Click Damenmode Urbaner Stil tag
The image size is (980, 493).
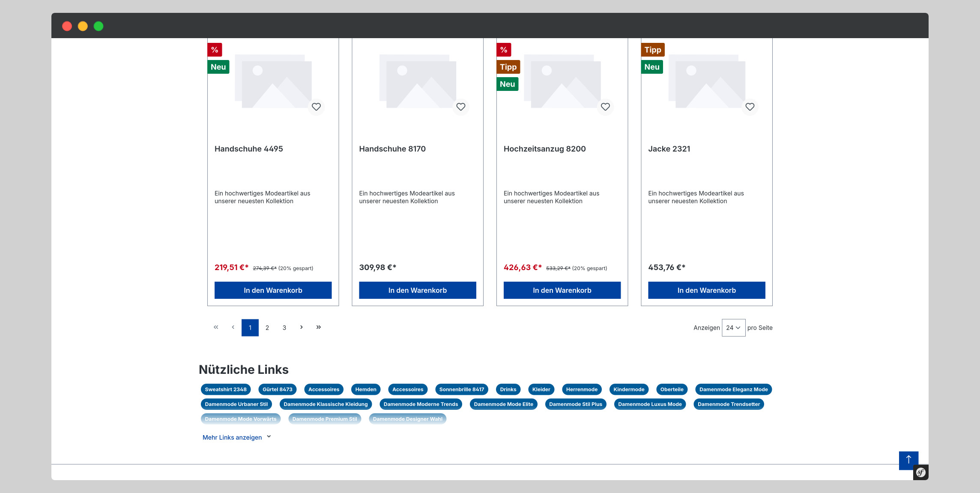[236, 404]
